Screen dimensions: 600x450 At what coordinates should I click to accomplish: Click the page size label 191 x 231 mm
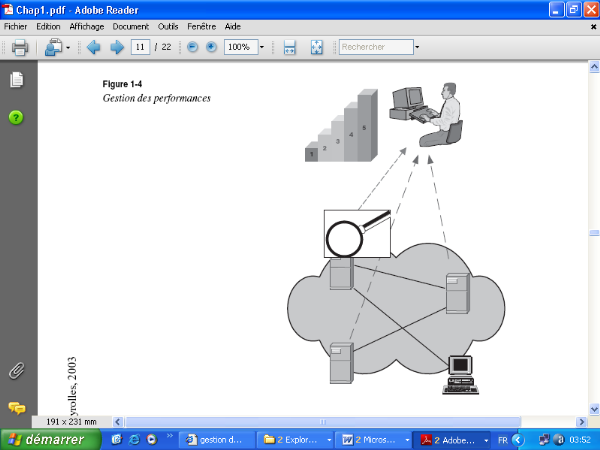pos(72,422)
